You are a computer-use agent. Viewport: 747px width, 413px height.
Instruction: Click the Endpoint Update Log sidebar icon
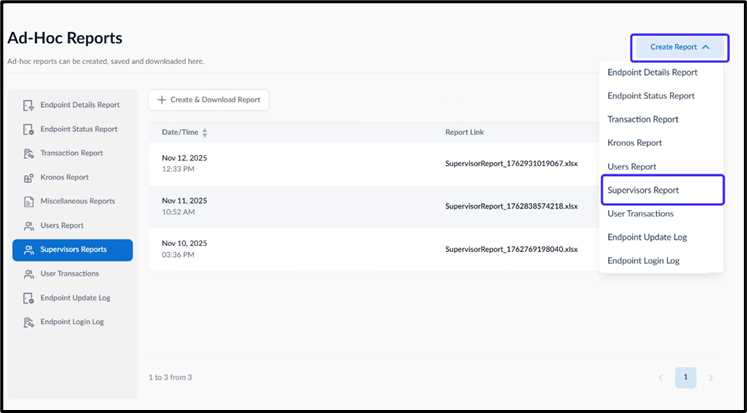29,298
